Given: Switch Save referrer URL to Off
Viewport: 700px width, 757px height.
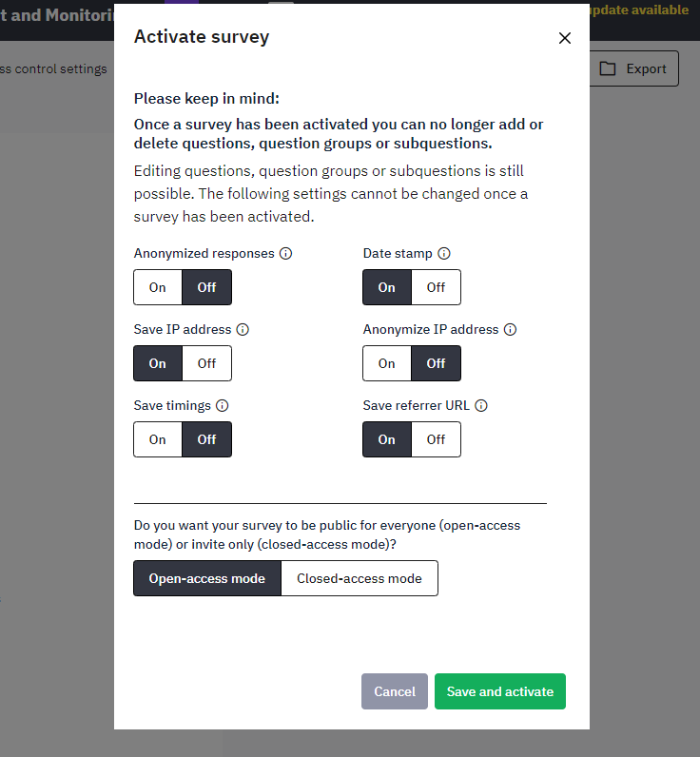Looking at the screenshot, I should coord(436,439).
